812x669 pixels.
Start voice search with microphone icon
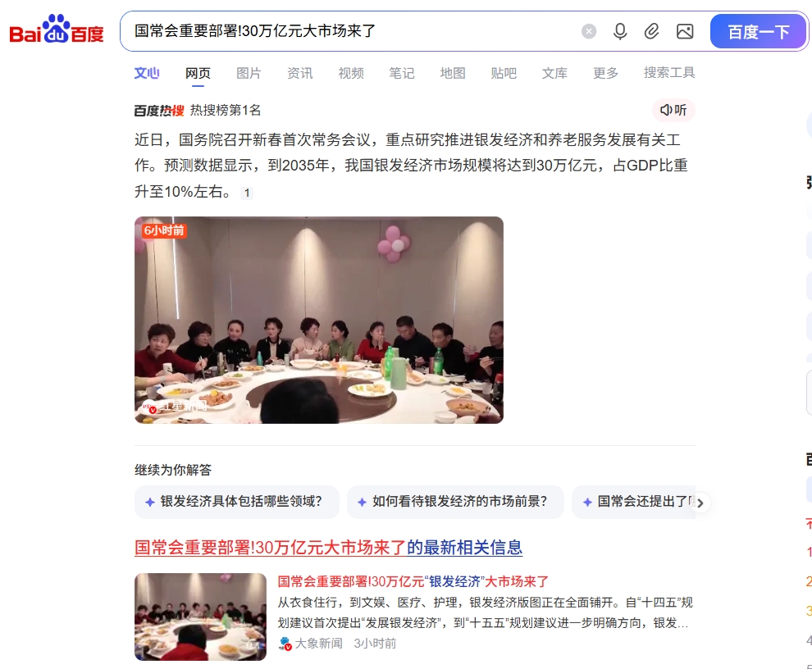(620, 32)
